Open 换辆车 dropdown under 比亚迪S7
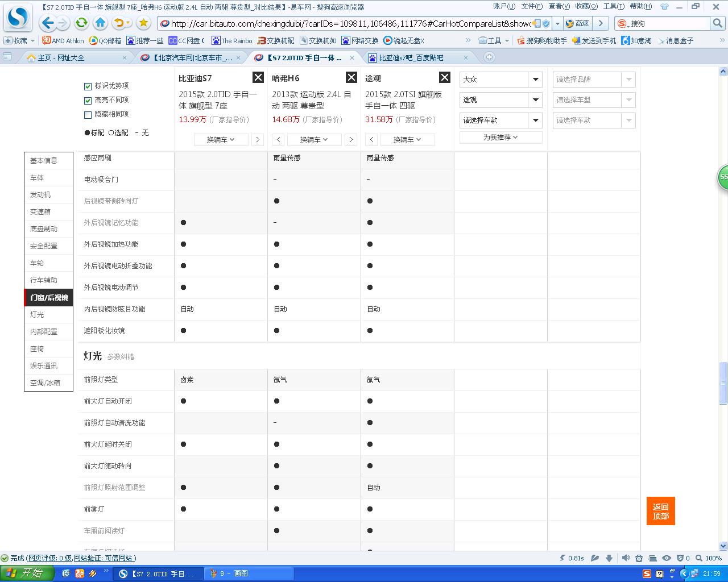728x582 pixels. click(221, 140)
